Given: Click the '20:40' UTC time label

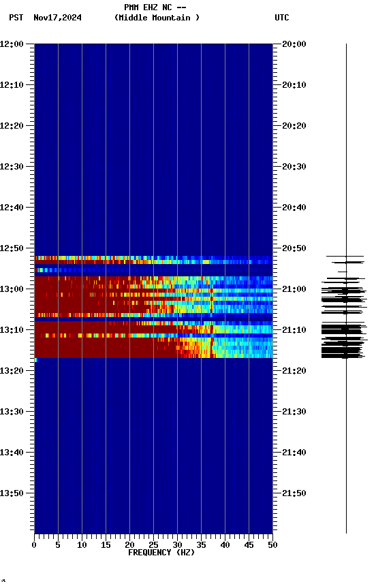Looking at the screenshot, I should pos(294,208).
